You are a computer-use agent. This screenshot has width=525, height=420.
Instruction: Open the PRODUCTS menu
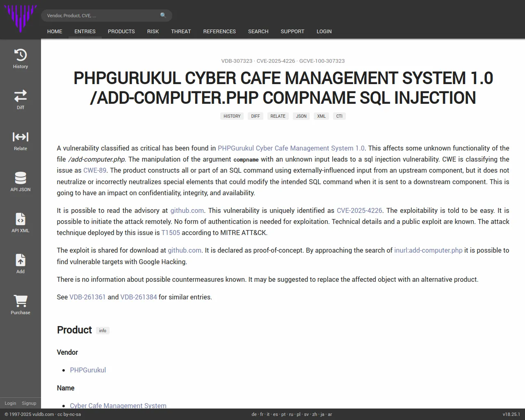[121, 32]
